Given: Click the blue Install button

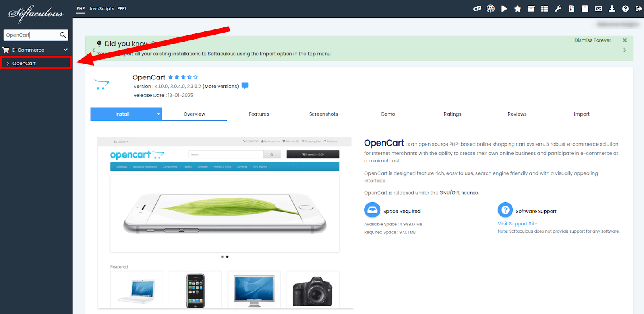Looking at the screenshot, I should tap(122, 114).
